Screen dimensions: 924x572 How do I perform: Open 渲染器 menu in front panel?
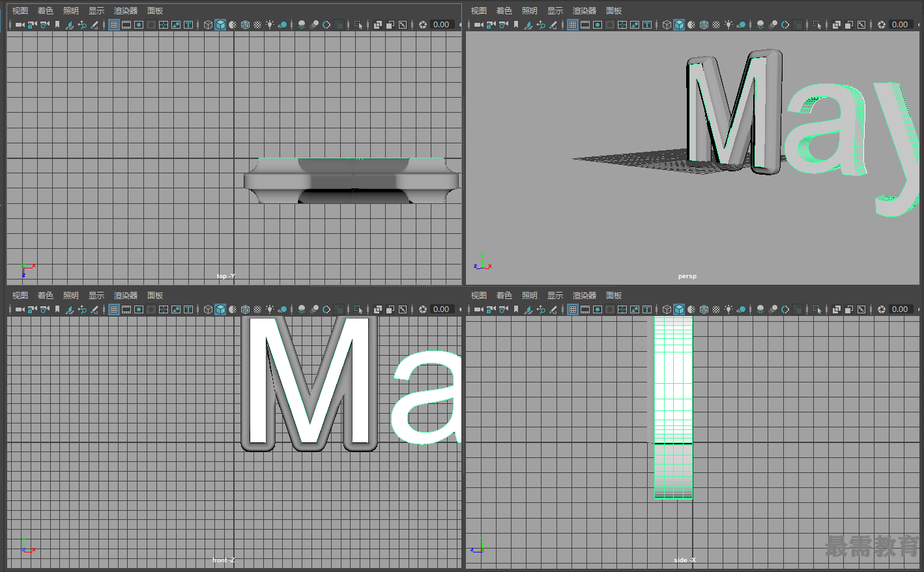coord(126,296)
